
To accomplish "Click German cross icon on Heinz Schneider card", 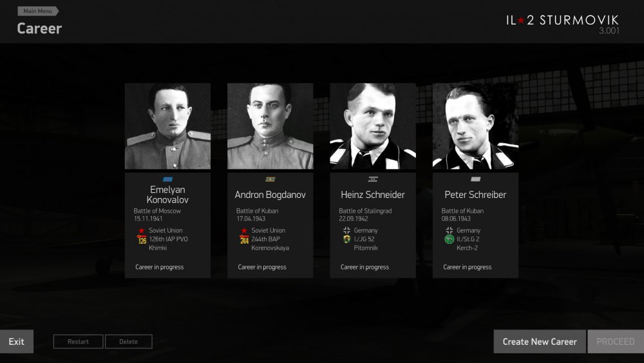I will tap(346, 231).
